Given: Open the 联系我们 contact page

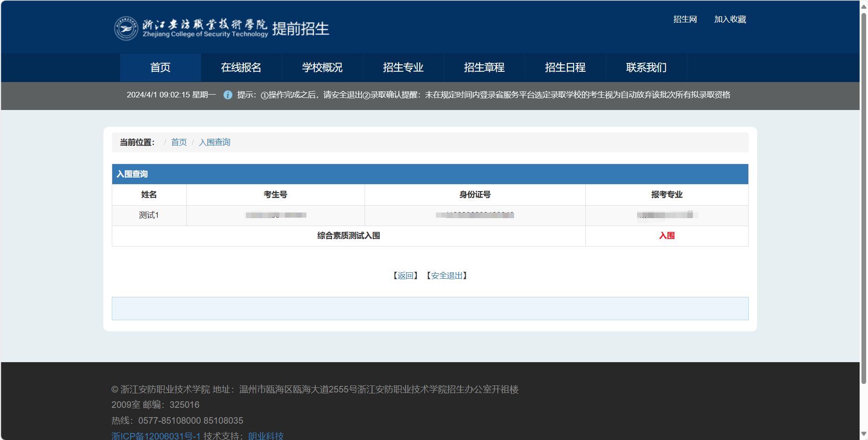Looking at the screenshot, I should 646,68.
